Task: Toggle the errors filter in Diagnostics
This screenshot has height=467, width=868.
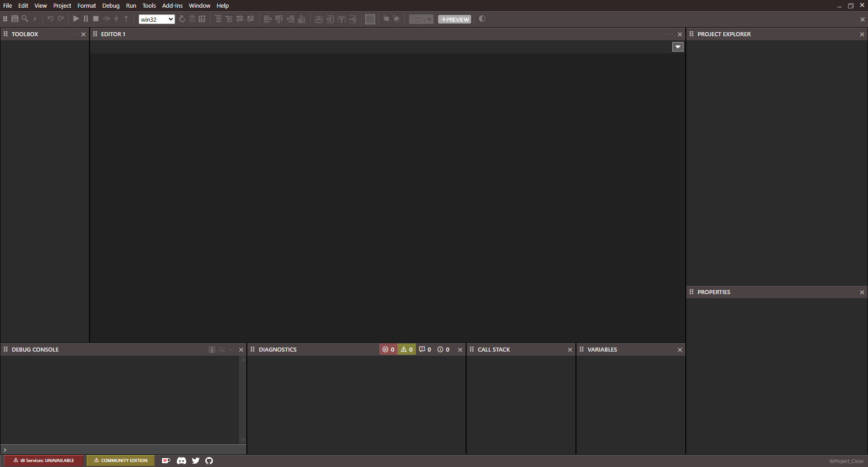Action: tap(388, 349)
